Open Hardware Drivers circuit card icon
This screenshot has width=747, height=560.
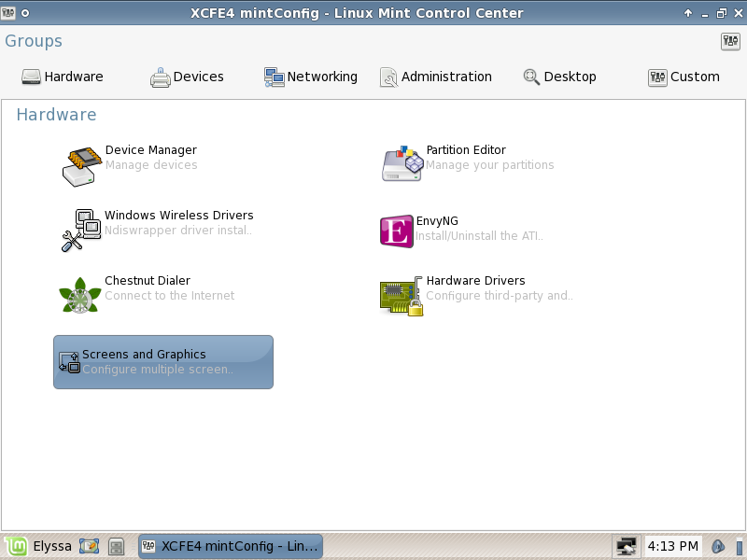pos(402,296)
